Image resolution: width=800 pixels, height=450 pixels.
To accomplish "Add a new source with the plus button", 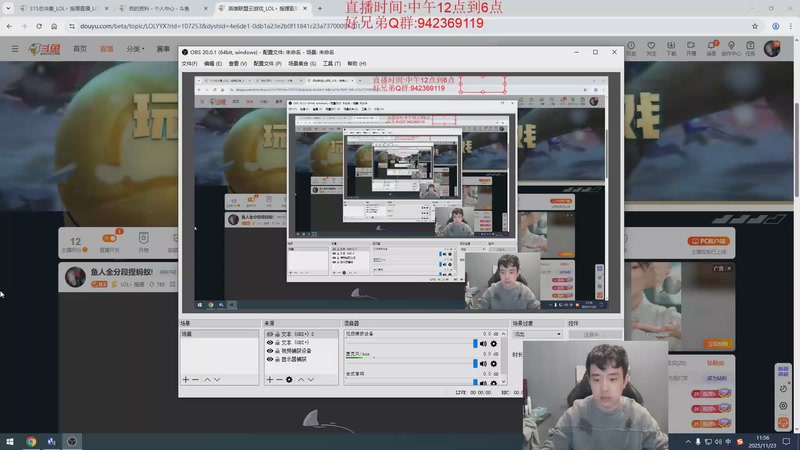I will click(270, 380).
